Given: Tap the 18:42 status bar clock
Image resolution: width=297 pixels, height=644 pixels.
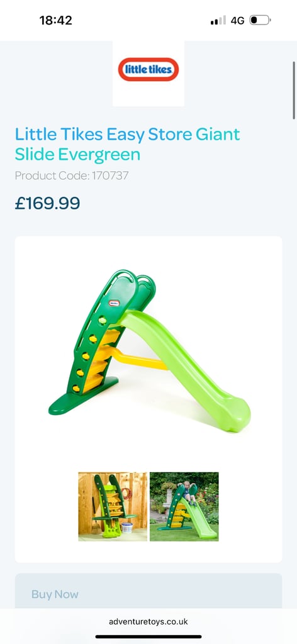Looking at the screenshot, I should (56, 20).
